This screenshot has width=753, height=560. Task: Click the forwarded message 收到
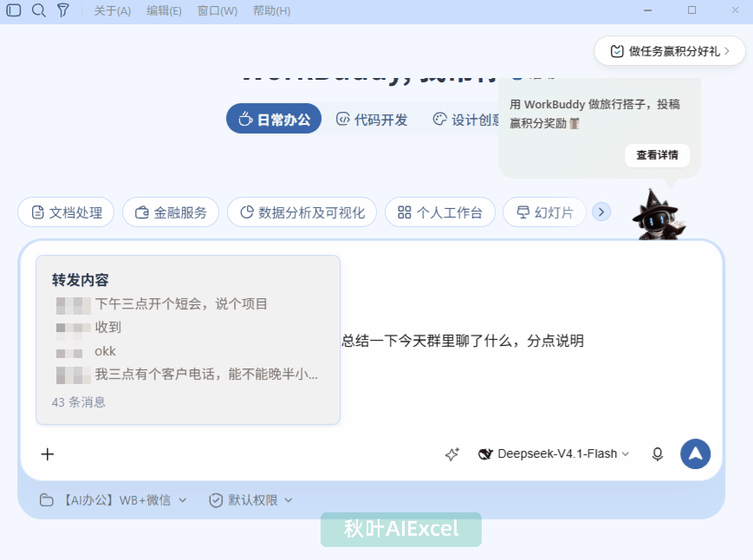(107, 327)
